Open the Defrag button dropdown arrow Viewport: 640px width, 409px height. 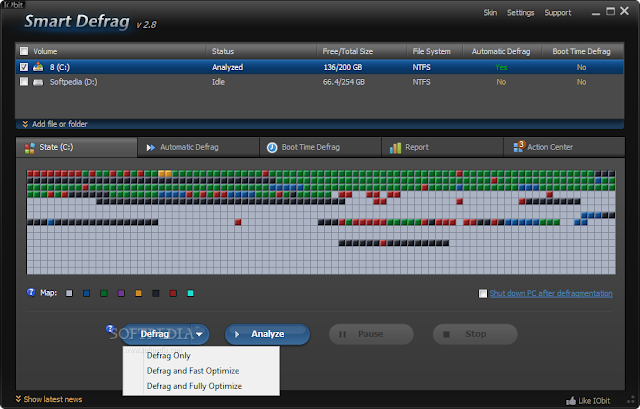(199, 334)
